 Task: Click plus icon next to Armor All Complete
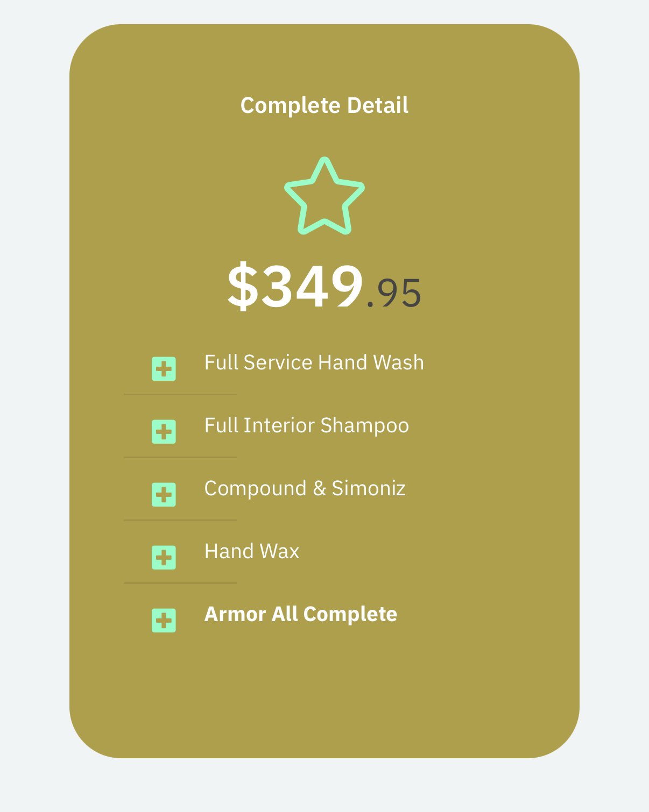point(164,621)
